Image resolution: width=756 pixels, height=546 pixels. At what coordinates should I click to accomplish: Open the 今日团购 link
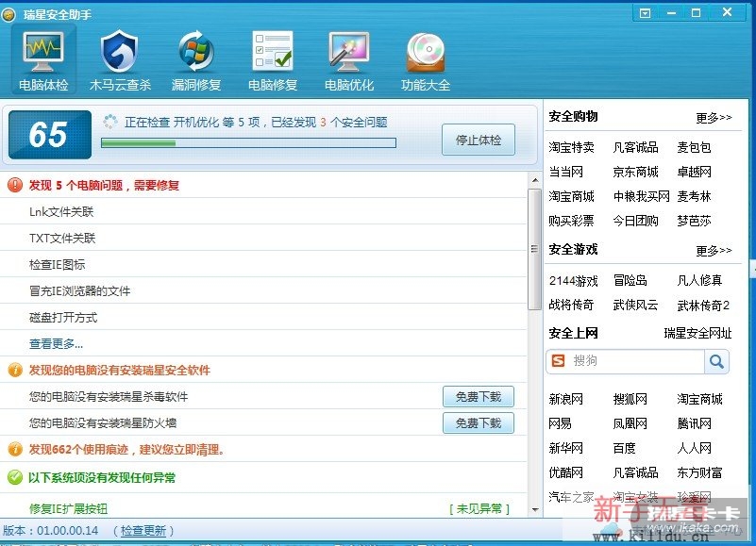pyautogui.click(x=635, y=222)
